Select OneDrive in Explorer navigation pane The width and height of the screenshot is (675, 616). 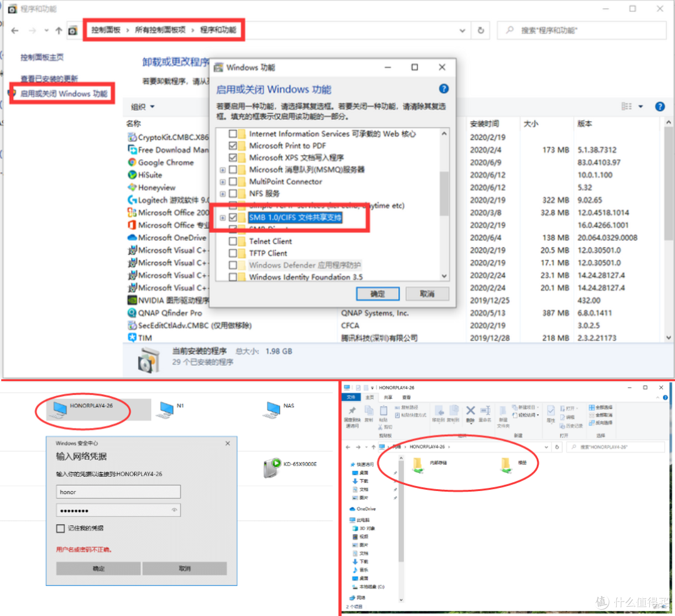tap(362, 509)
